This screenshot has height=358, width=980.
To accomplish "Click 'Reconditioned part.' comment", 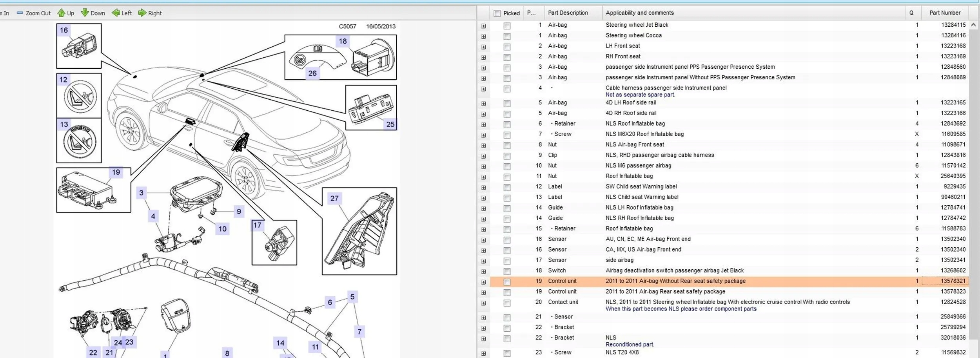I will [x=630, y=345].
